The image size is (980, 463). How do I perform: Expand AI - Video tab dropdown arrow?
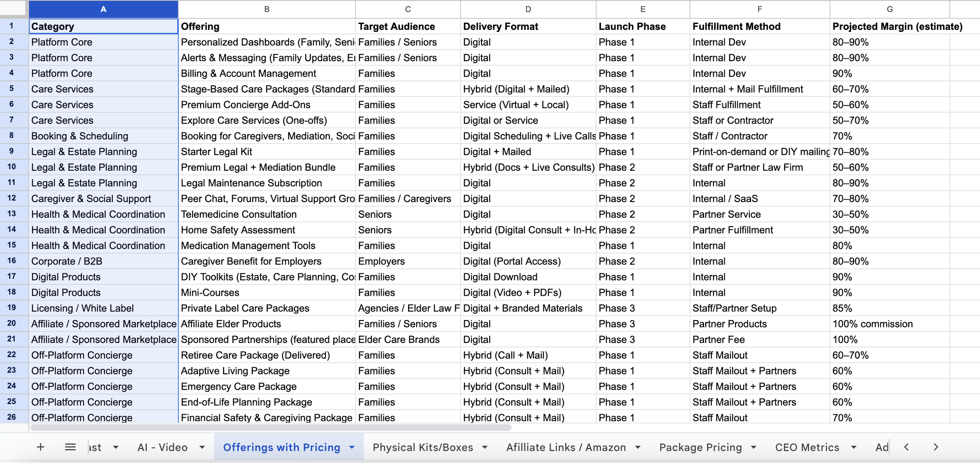202,447
